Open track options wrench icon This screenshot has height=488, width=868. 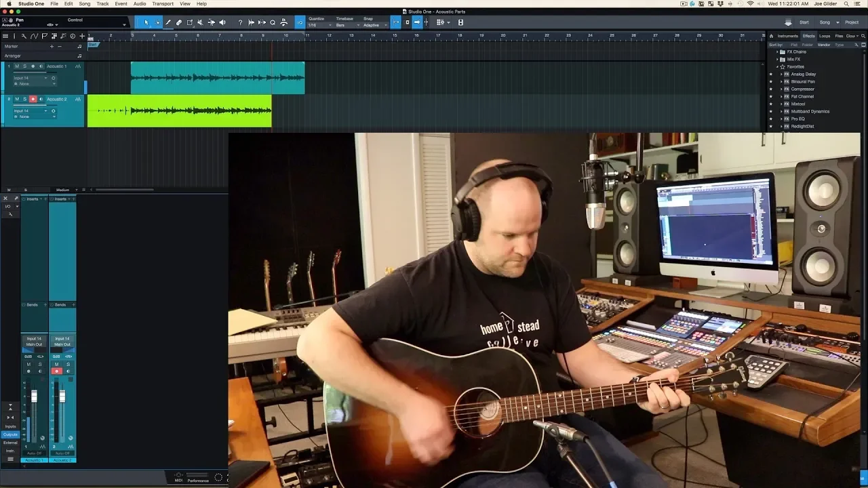tap(24, 36)
